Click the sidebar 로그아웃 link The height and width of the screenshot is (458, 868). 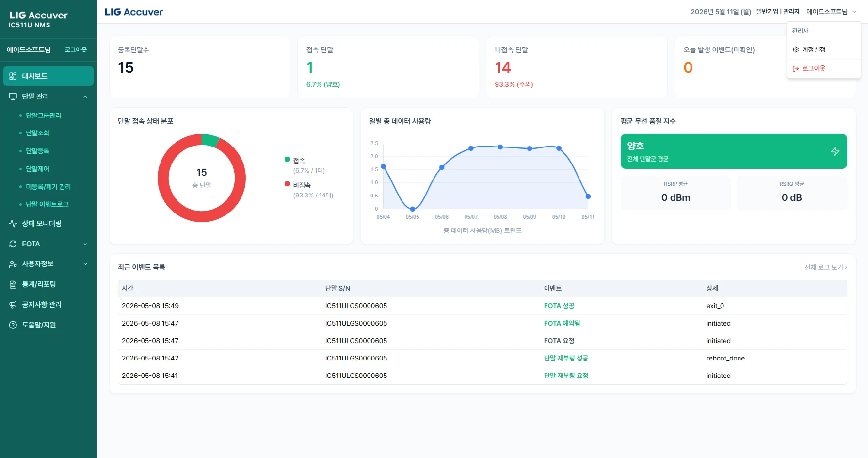pyautogui.click(x=76, y=49)
